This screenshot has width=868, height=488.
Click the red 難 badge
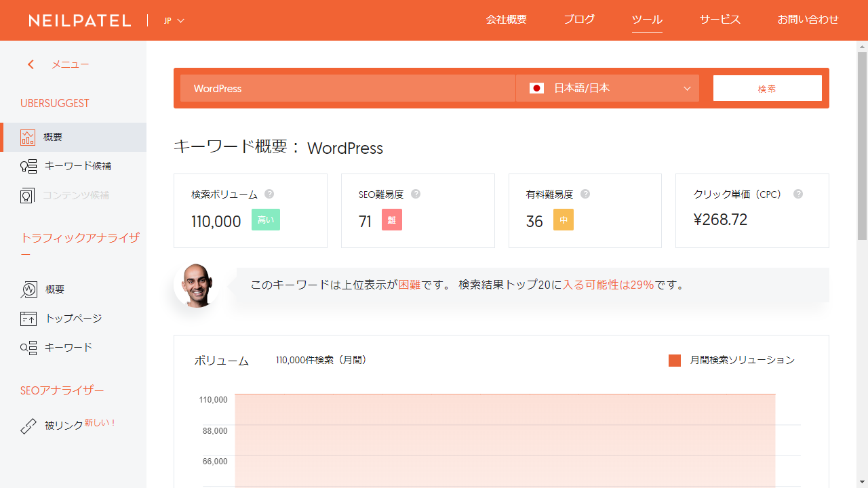point(392,220)
